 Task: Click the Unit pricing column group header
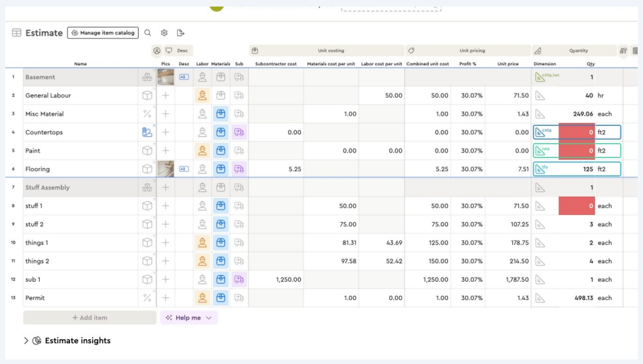(468, 50)
